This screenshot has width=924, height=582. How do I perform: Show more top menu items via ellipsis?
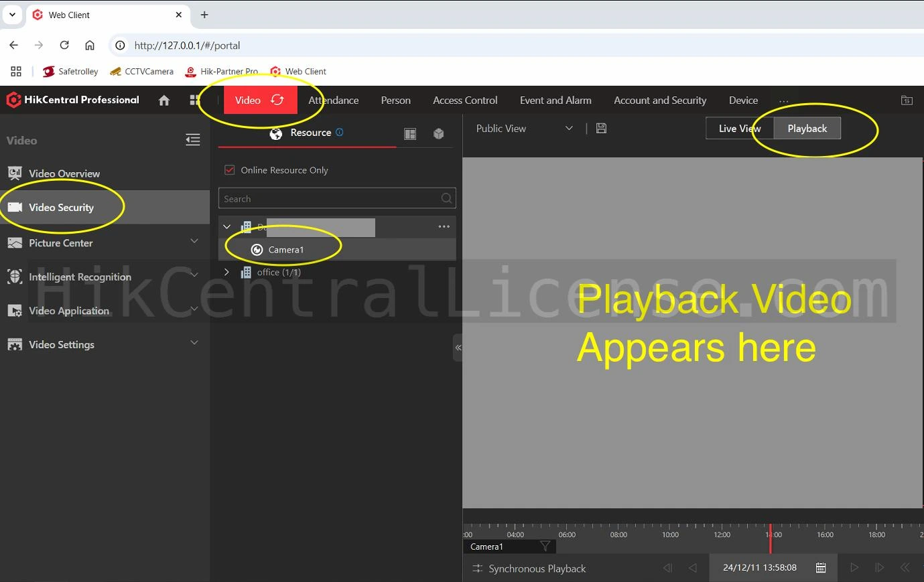click(x=783, y=101)
